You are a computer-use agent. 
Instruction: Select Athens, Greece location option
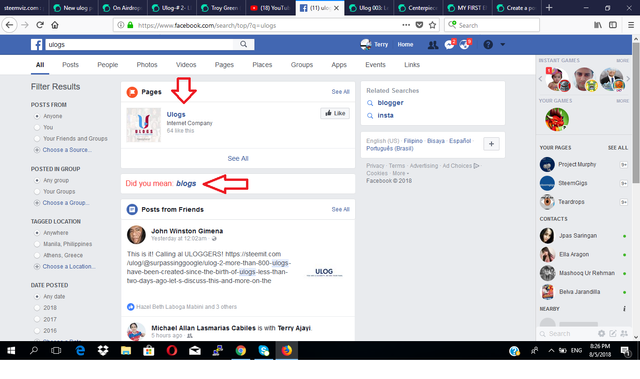click(37, 255)
